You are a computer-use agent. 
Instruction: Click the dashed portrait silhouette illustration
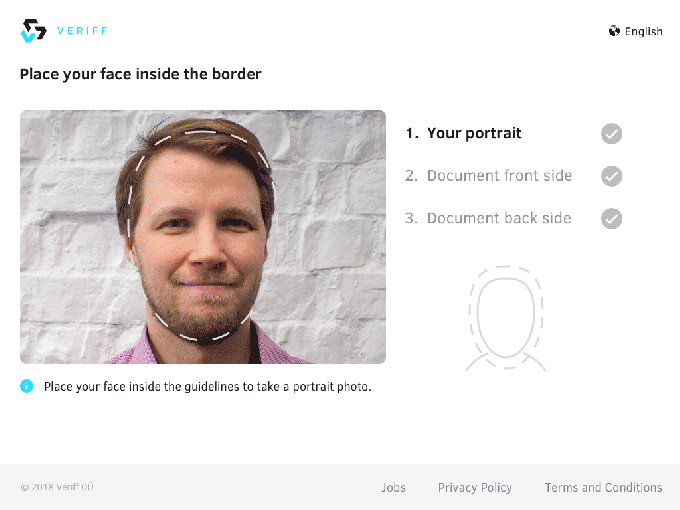(505, 318)
